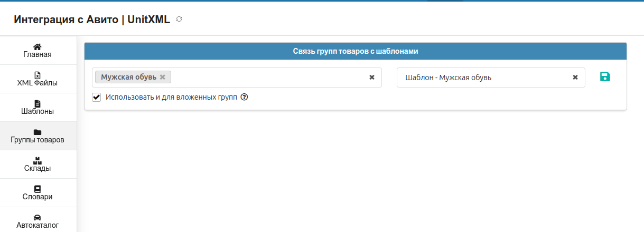644x232 pixels.
Task: Clear the selected template field
Action: pos(575,78)
